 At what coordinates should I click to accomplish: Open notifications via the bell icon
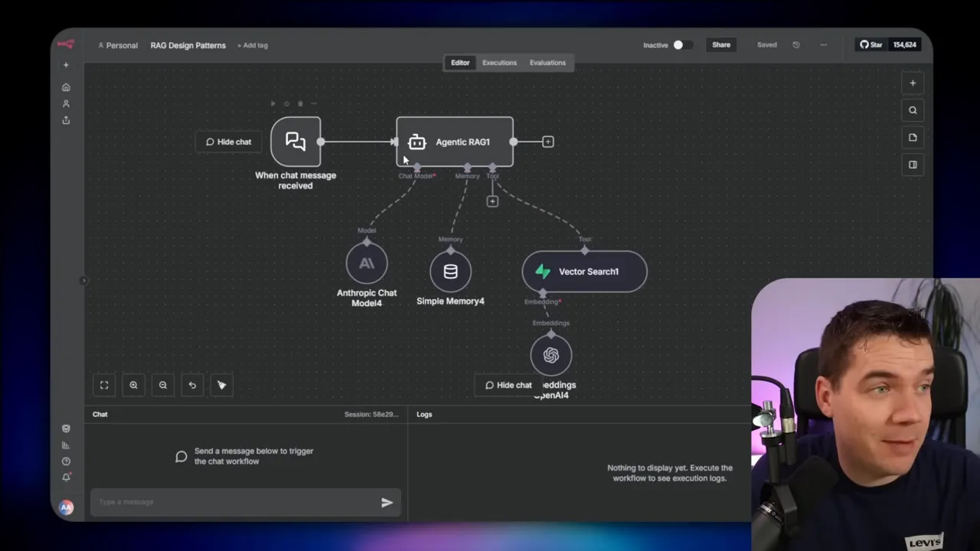click(66, 476)
